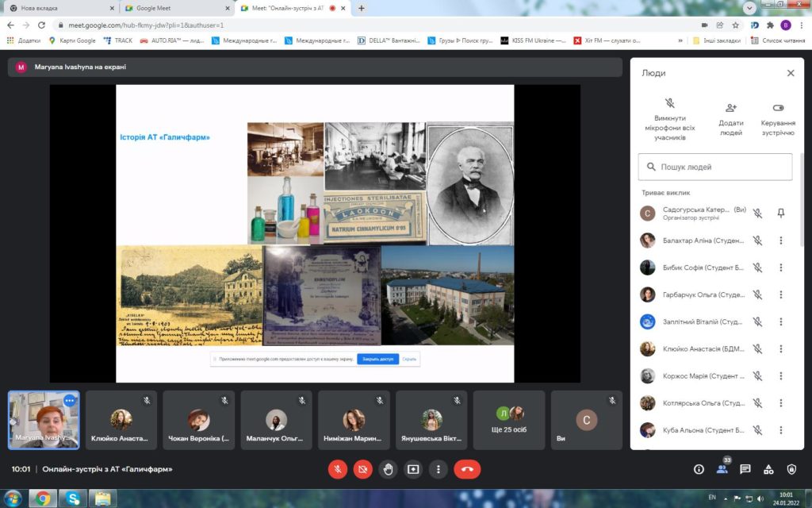
Task: Close the Люди side panel
Action: tap(791, 73)
